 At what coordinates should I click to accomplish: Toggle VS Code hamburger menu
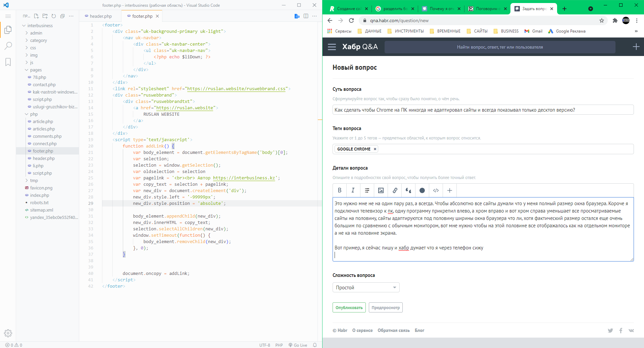tap(8, 16)
